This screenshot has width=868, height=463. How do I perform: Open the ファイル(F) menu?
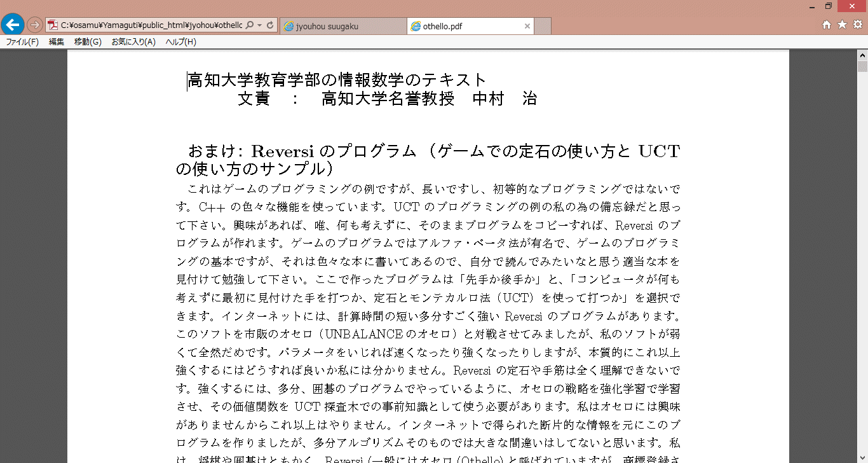[x=22, y=42]
